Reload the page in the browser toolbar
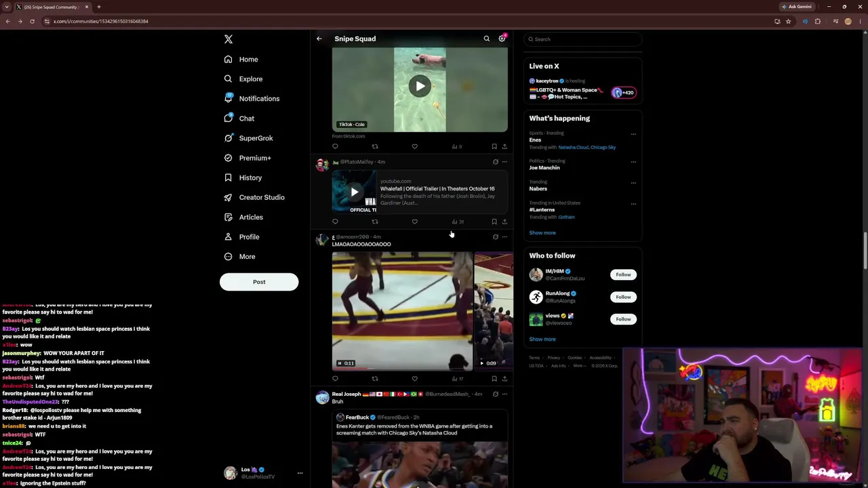868x488 pixels. (32, 21)
